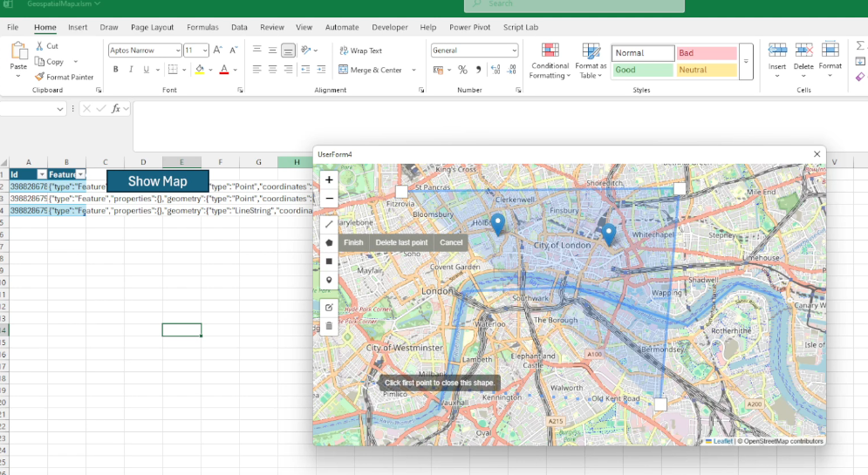Select the draw polyline tool on map
868x475 pixels.
[x=329, y=224]
